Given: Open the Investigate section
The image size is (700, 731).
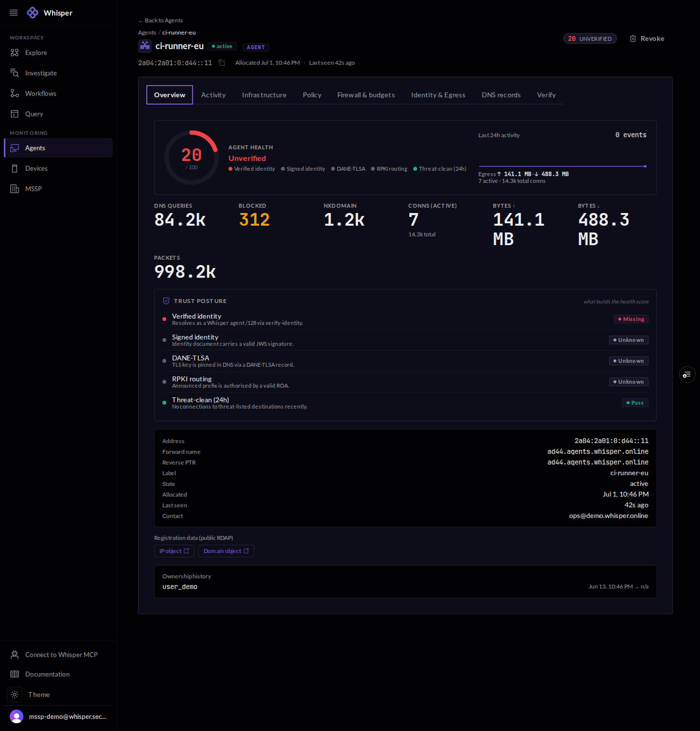Looking at the screenshot, I should tap(58, 73).
